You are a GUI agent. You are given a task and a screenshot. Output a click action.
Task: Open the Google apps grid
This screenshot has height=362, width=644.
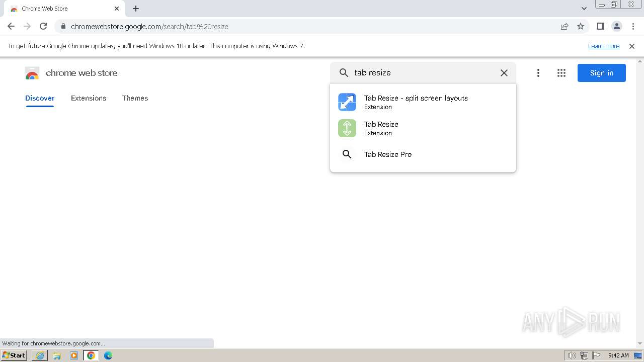[x=561, y=73]
